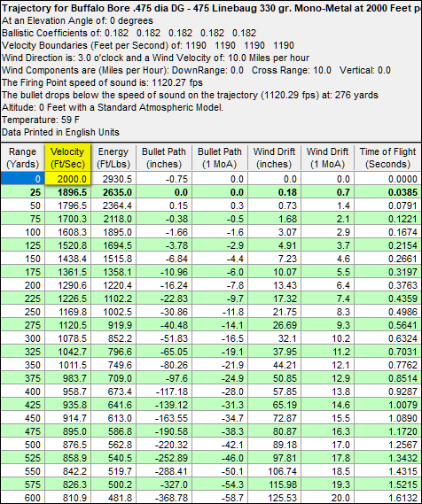This screenshot has width=422, height=504.
Task: Select the Bullet Path (1 MoA) header
Action: pyautogui.click(x=219, y=158)
